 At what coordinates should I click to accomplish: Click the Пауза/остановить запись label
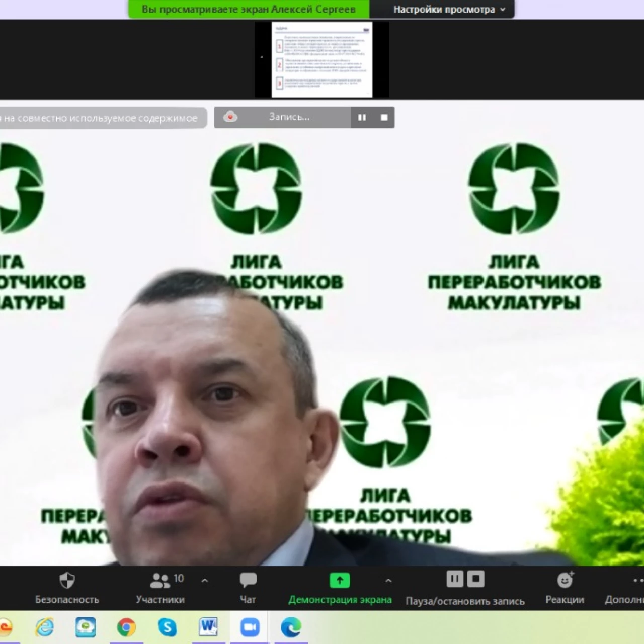pos(465,601)
